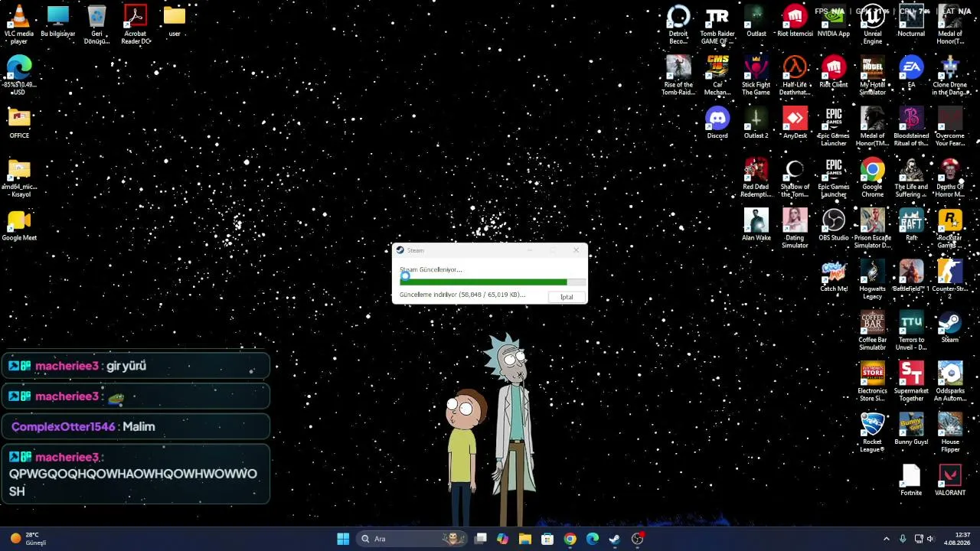The height and width of the screenshot is (551, 980).
Task: Open the Windows Start menu
Action: (343, 539)
